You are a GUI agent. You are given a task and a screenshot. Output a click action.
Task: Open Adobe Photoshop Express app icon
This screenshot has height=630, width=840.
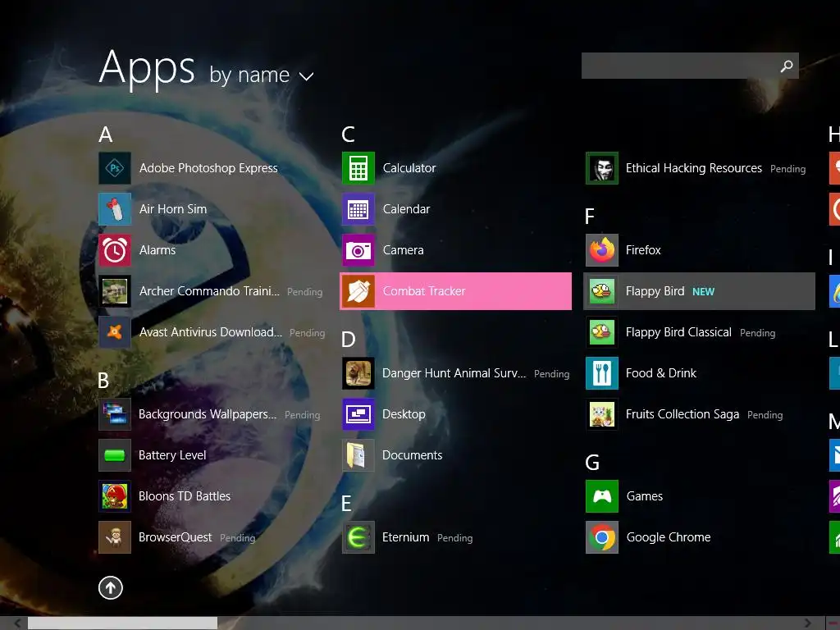115,168
